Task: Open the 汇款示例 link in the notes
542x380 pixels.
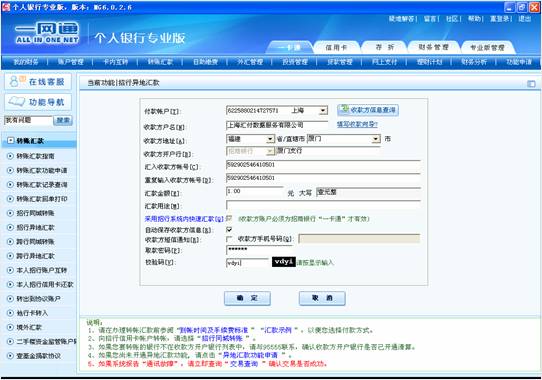Action: (x=278, y=330)
